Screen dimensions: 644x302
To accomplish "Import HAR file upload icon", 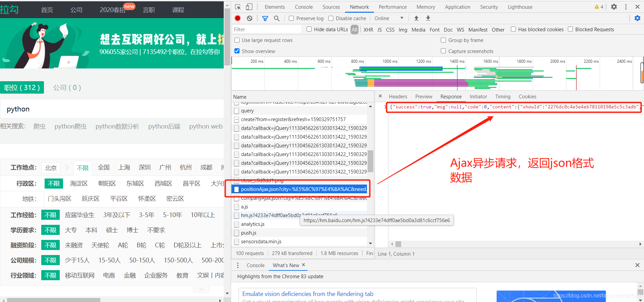I will click(416, 18).
